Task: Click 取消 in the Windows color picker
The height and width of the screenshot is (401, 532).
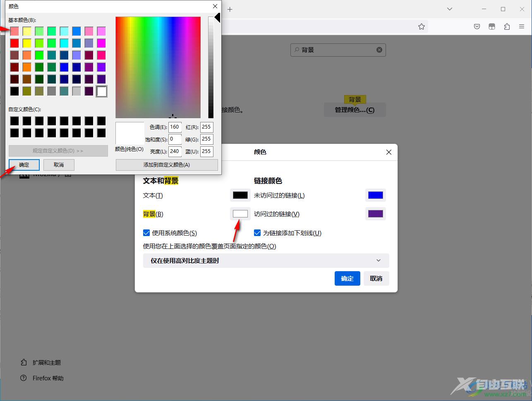Action: 59,165
